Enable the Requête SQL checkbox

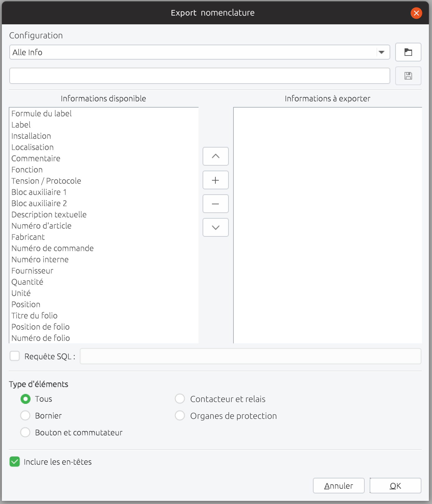click(15, 356)
